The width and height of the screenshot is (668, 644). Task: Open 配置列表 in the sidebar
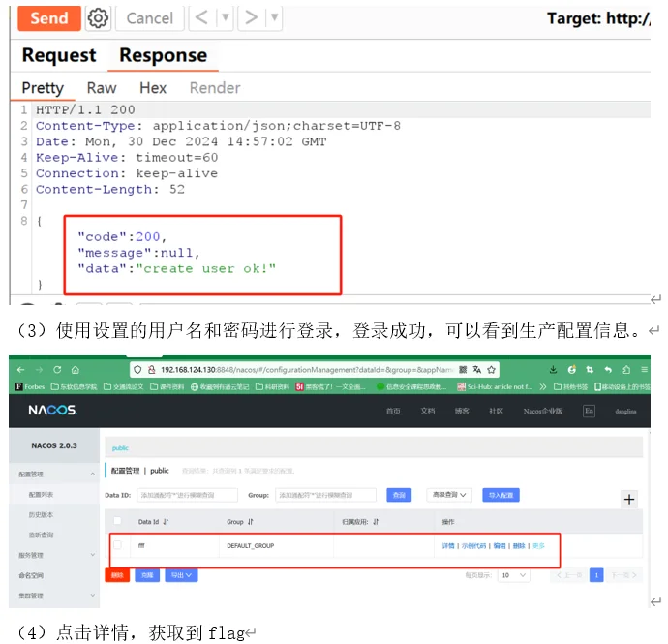tap(41, 495)
